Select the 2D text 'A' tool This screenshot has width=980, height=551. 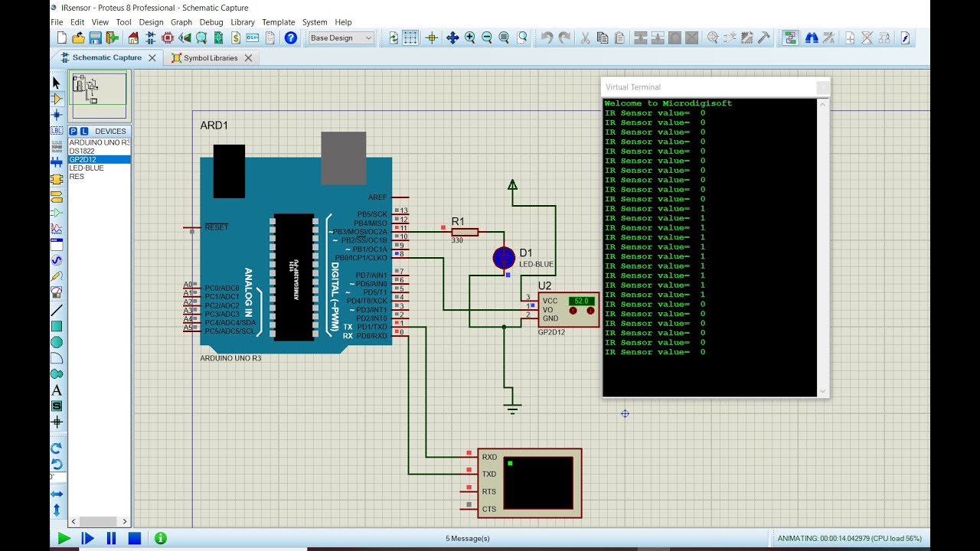point(56,390)
